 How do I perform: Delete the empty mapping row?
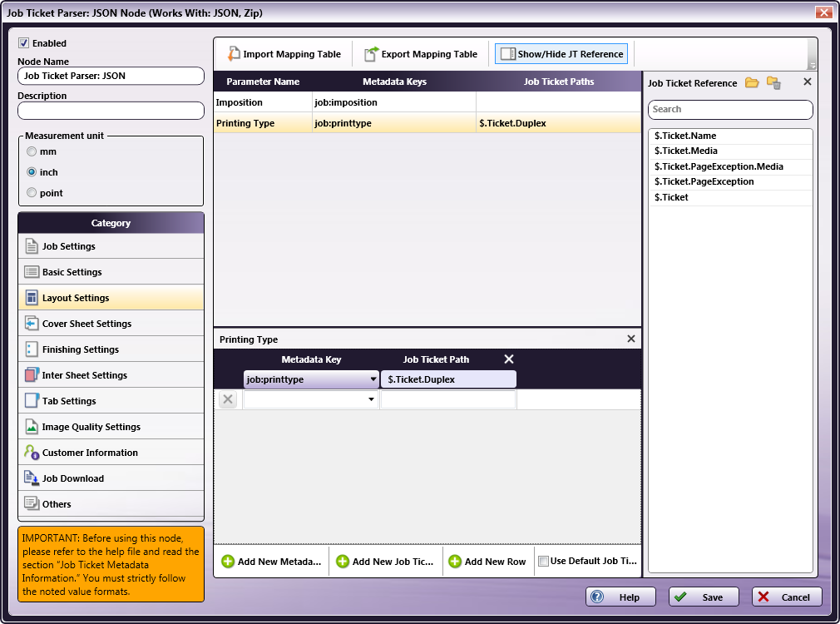(228, 399)
